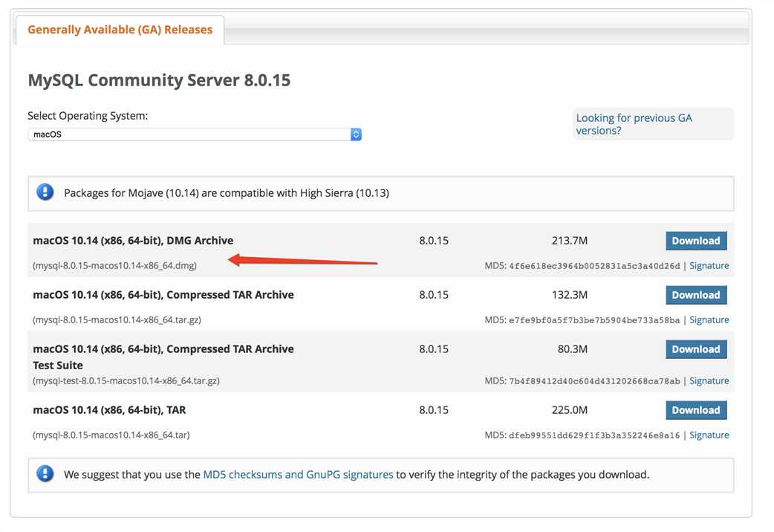
Task: Download the Test Suite TAR Archive
Action: tap(696, 349)
